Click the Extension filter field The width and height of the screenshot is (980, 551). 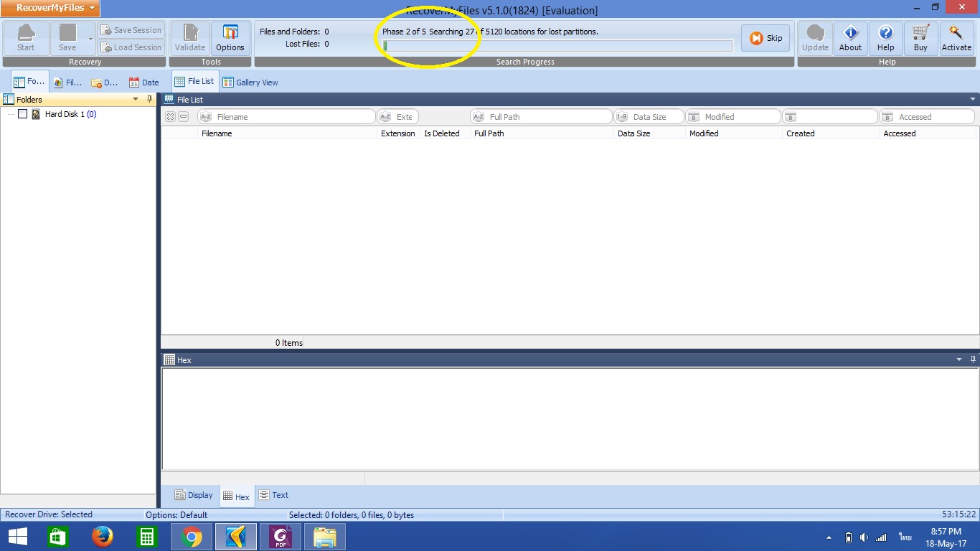[397, 116]
